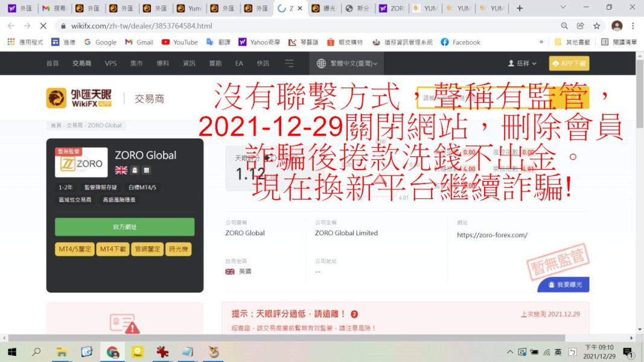The width and height of the screenshot is (644, 362).
Task: Click the 我要曝光 button
Action: point(563,284)
